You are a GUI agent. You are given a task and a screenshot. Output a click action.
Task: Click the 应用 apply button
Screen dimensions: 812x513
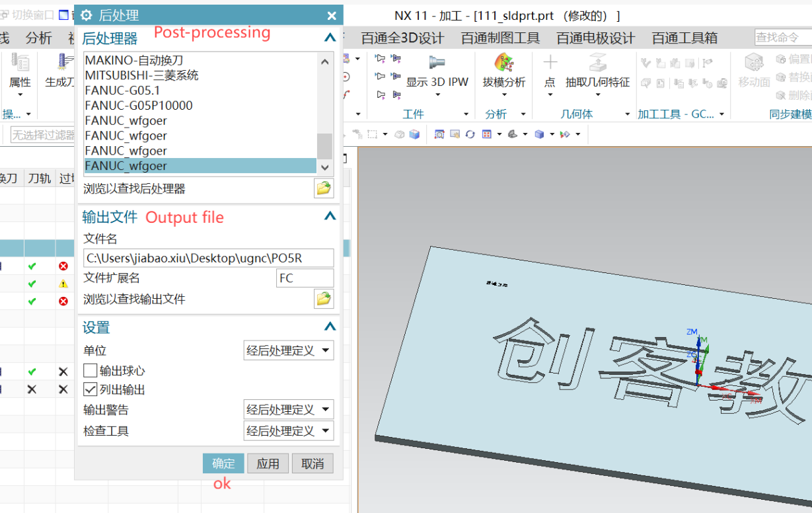(268, 463)
